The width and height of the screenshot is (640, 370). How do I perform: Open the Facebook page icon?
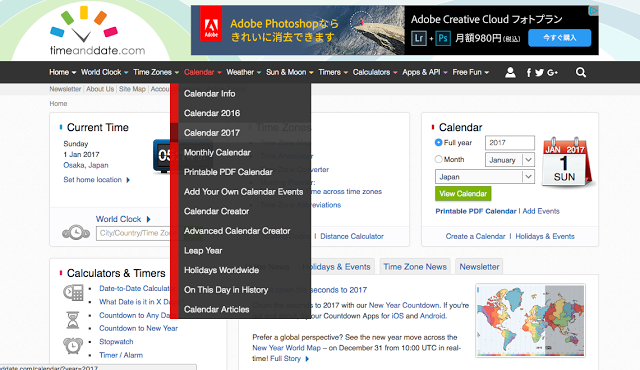point(529,73)
